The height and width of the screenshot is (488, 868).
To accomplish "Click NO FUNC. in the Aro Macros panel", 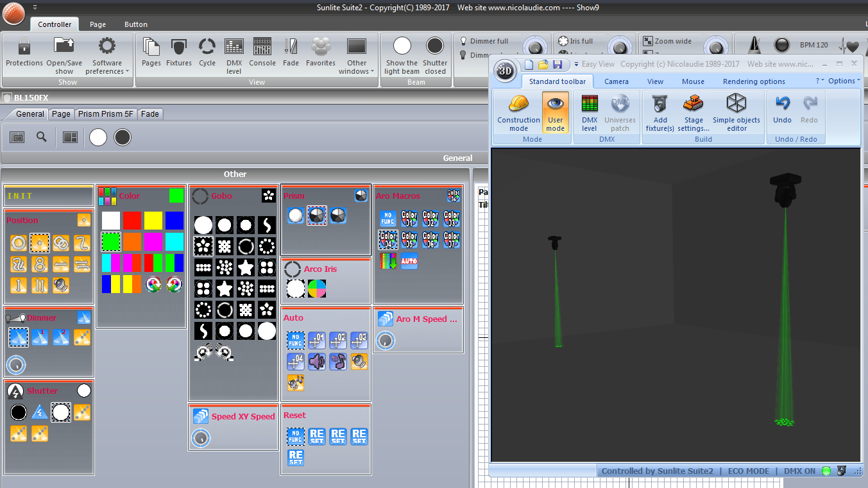I will point(388,219).
